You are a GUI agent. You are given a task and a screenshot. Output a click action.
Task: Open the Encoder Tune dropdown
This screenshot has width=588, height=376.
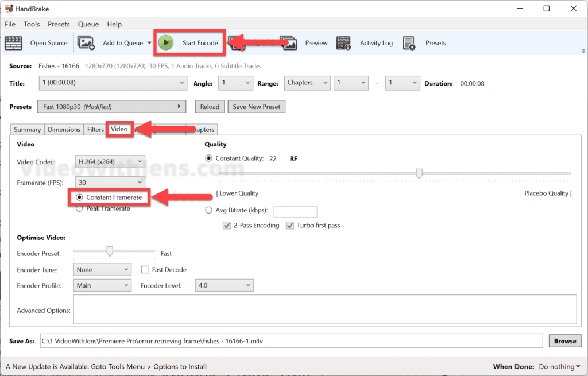pos(102,270)
